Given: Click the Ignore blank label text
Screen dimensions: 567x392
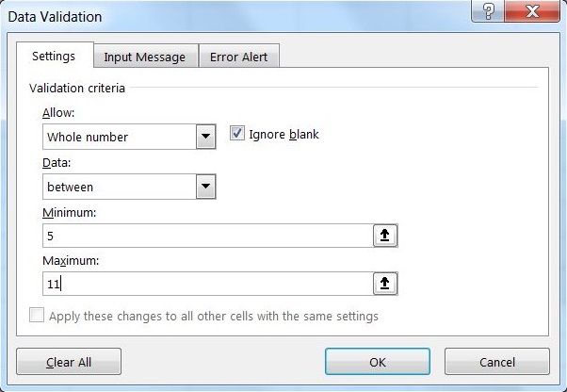Looking at the screenshot, I should coord(283,134).
